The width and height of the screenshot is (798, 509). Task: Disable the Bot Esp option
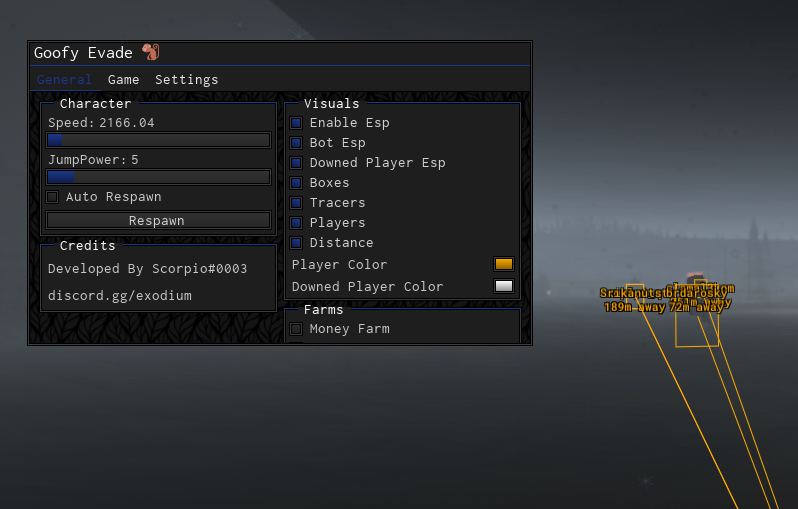point(296,143)
